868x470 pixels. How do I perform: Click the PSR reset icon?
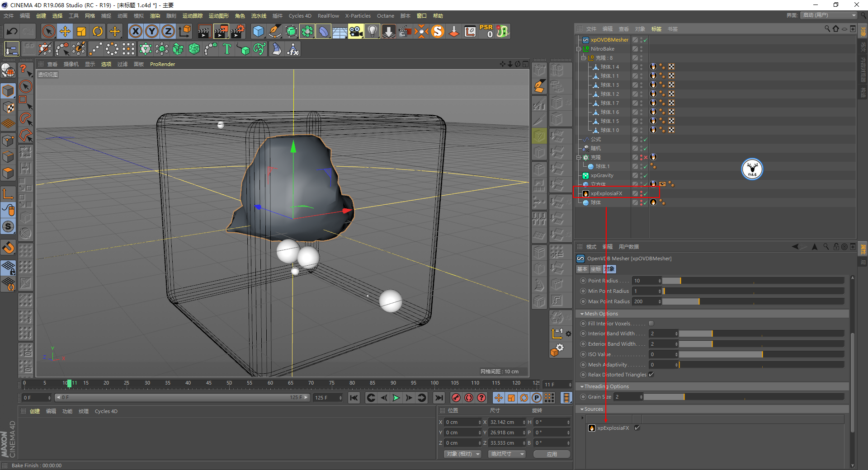point(486,31)
